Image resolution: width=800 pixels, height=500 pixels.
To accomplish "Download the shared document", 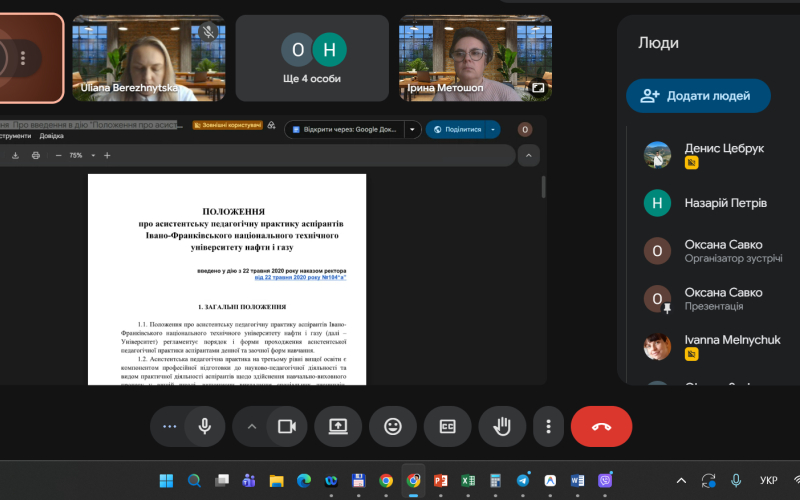I will 15,156.
